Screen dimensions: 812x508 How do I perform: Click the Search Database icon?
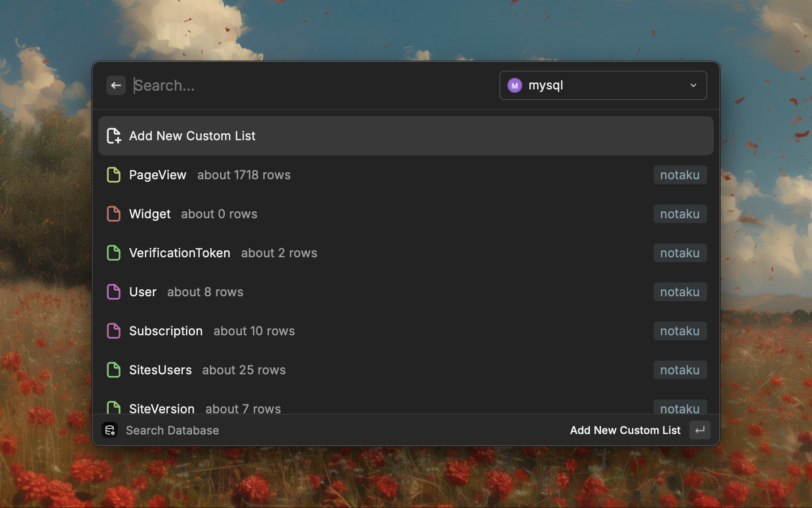pos(110,430)
